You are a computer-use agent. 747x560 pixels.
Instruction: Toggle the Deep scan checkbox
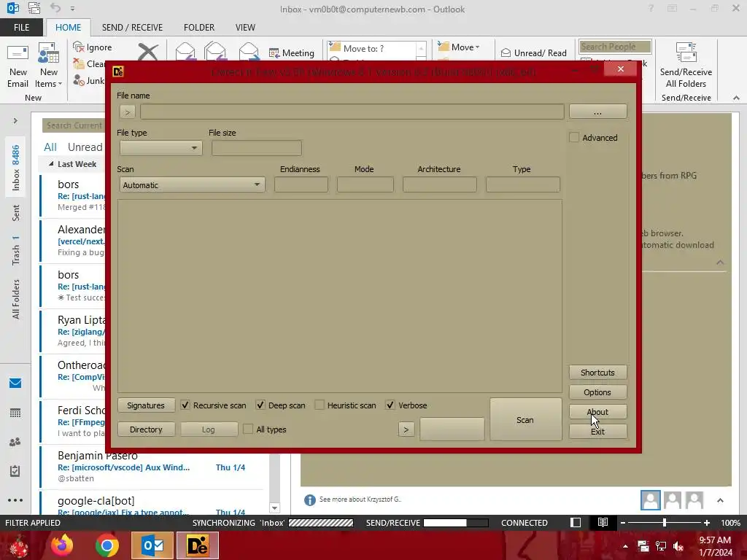click(x=260, y=405)
